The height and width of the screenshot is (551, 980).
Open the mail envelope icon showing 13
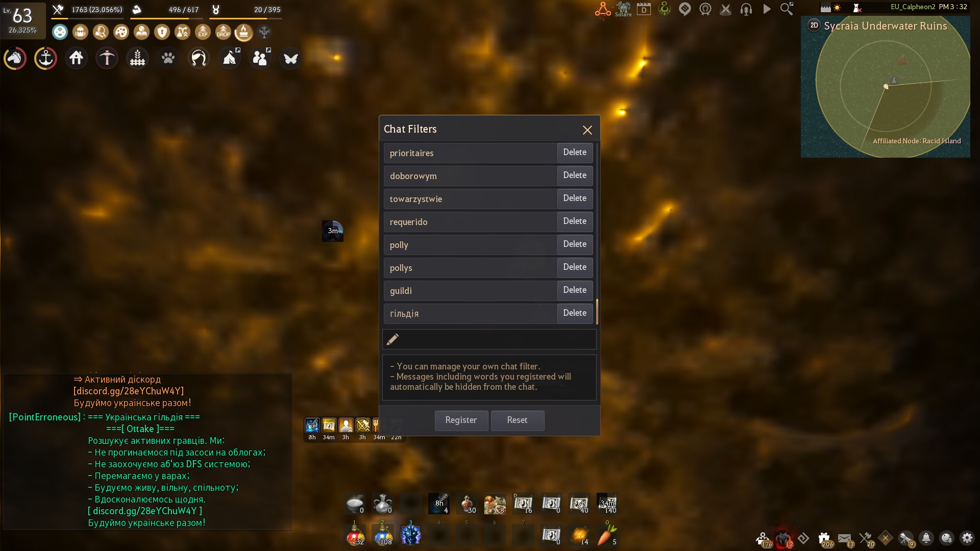click(845, 537)
